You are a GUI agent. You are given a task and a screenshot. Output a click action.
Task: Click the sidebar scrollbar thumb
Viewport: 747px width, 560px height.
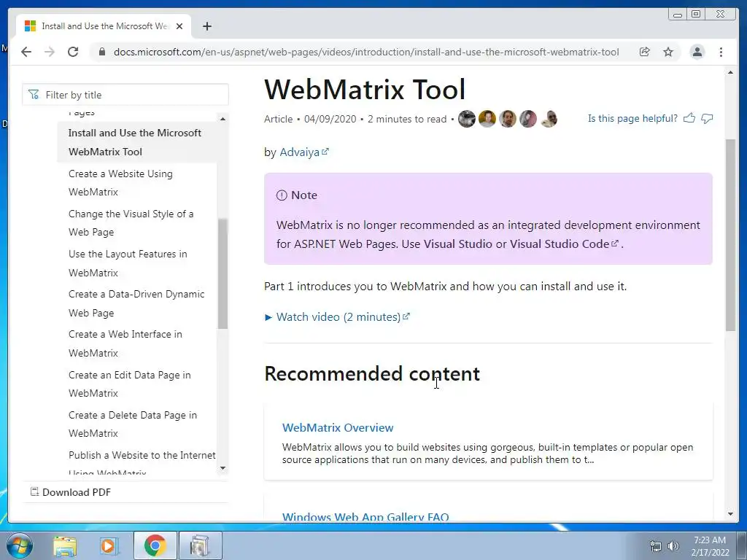tap(222, 274)
